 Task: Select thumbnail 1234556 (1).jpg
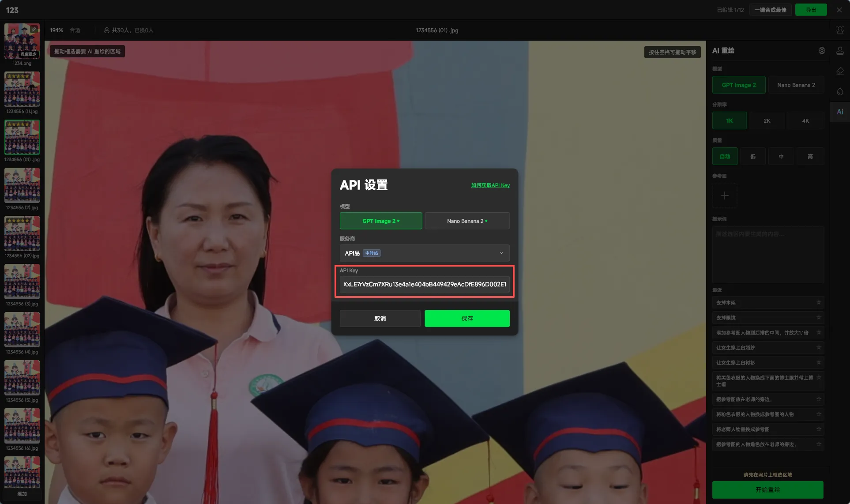coord(22,89)
